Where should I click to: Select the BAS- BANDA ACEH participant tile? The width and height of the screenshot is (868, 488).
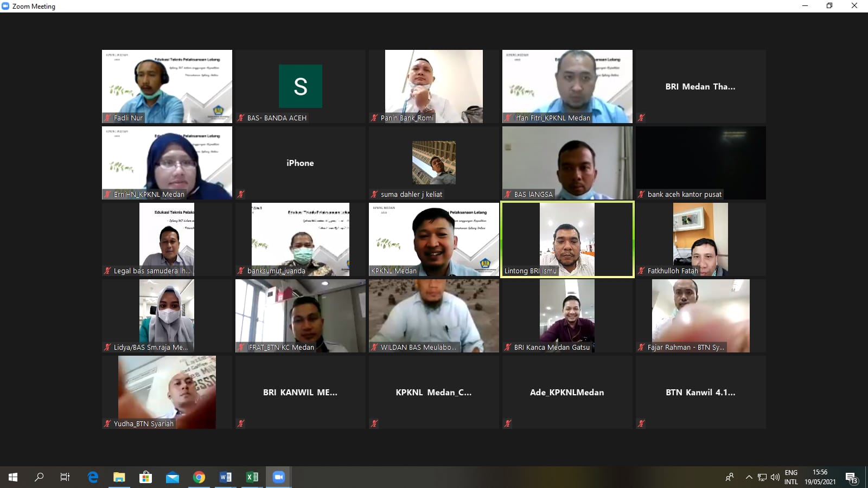300,86
